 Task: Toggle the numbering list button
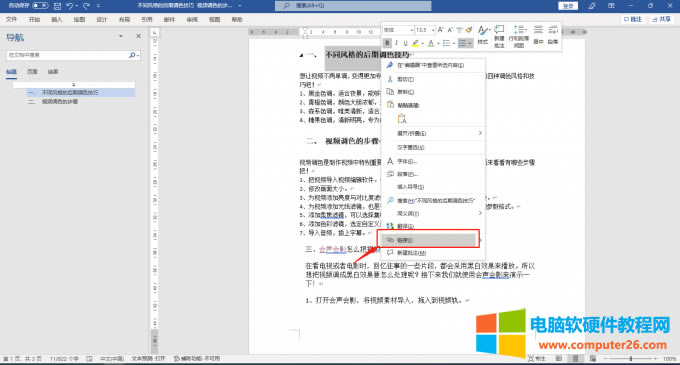pos(465,43)
